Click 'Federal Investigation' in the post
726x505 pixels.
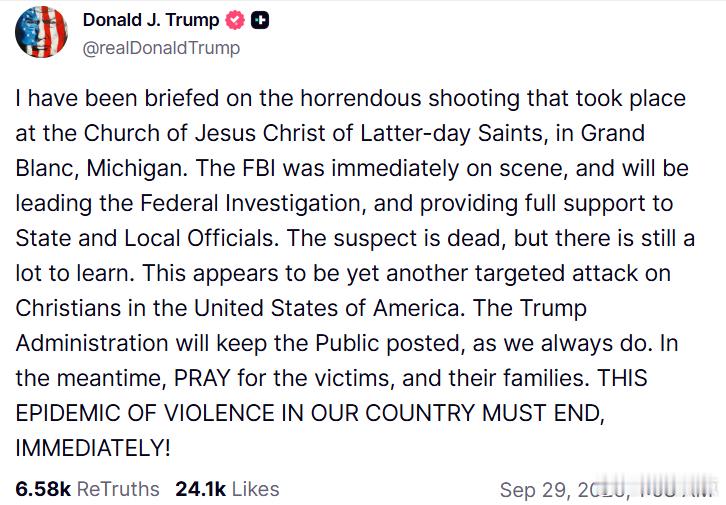click(x=252, y=203)
